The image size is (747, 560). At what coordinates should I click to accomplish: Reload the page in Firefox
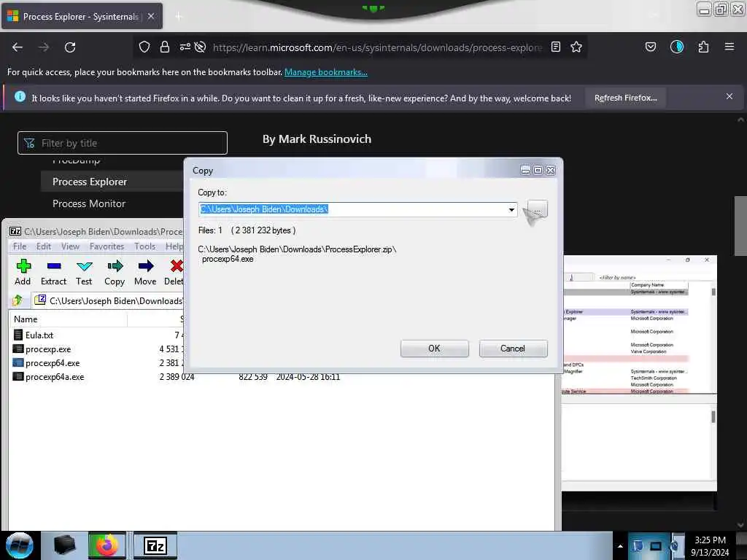tap(70, 47)
